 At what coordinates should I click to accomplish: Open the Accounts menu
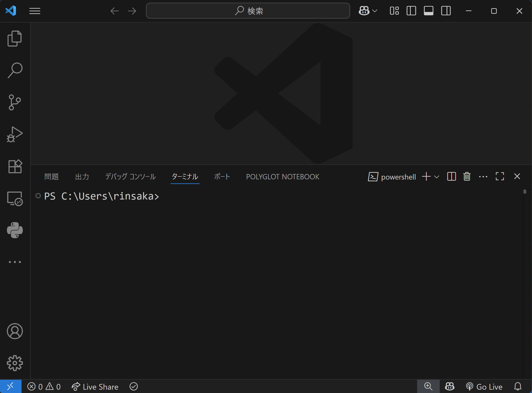[x=15, y=331]
